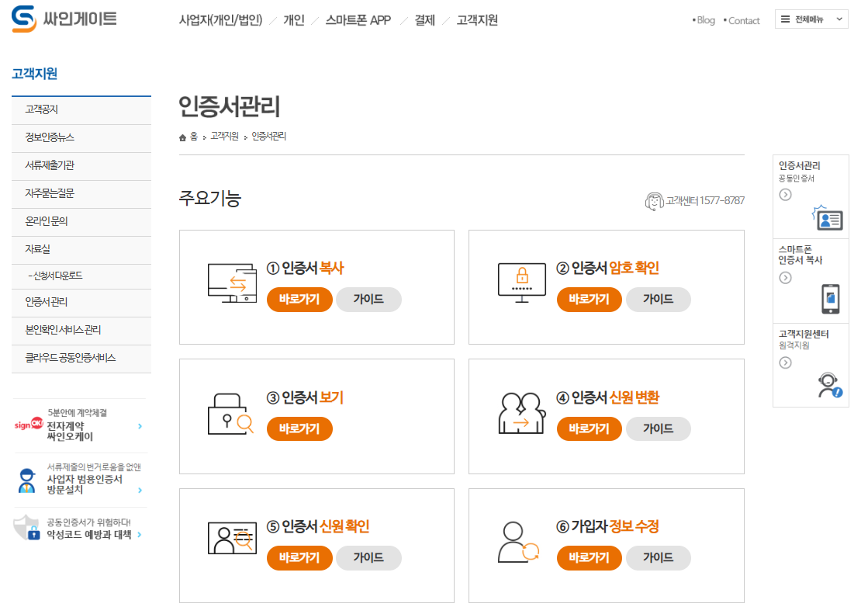Click the 고객지원 sidebar heading
868x607 pixels.
(x=35, y=74)
